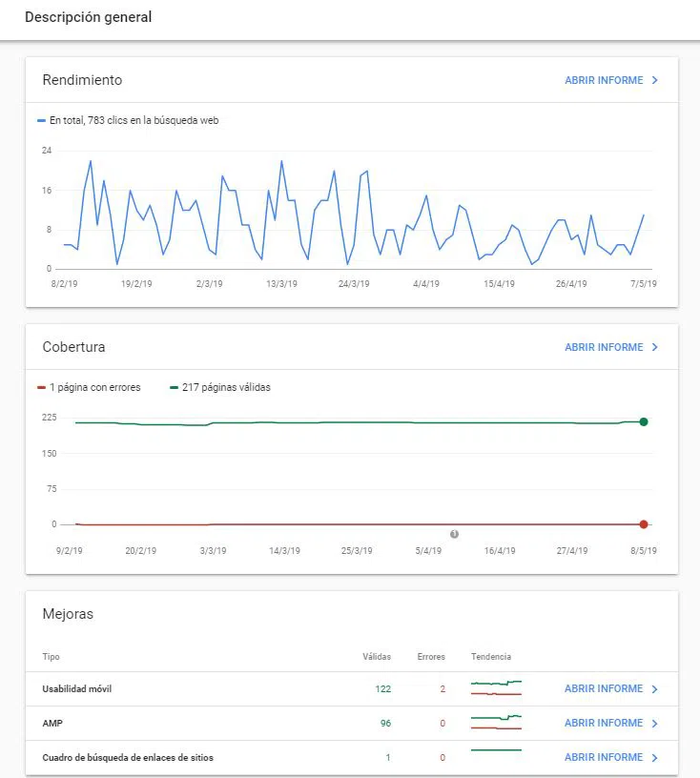The height and width of the screenshot is (778, 700).
Task: Click the gray annotation marker on Cobertura chart
Action: pyautogui.click(x=454, y=534)
